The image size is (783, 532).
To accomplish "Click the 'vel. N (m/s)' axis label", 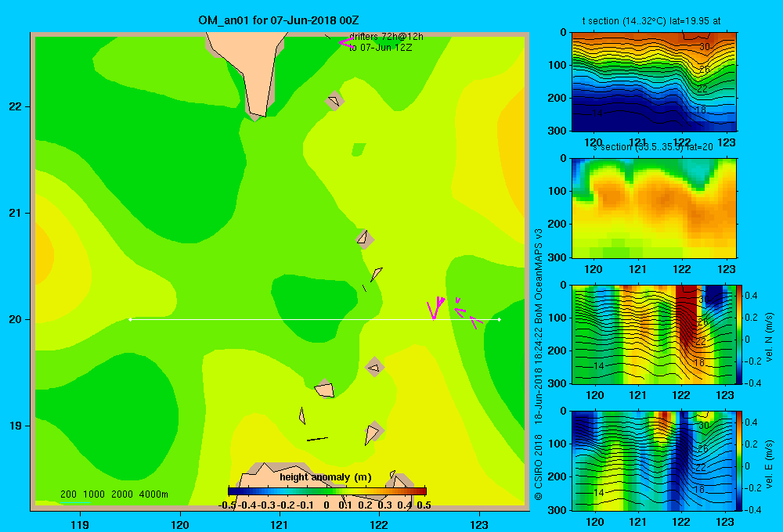I will click(769, 337).
